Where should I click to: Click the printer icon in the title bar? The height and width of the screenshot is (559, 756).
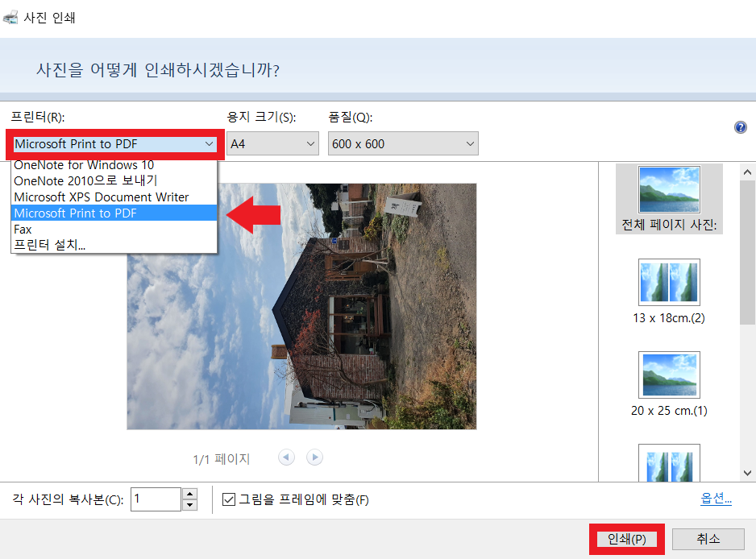[x=11, y=16]
